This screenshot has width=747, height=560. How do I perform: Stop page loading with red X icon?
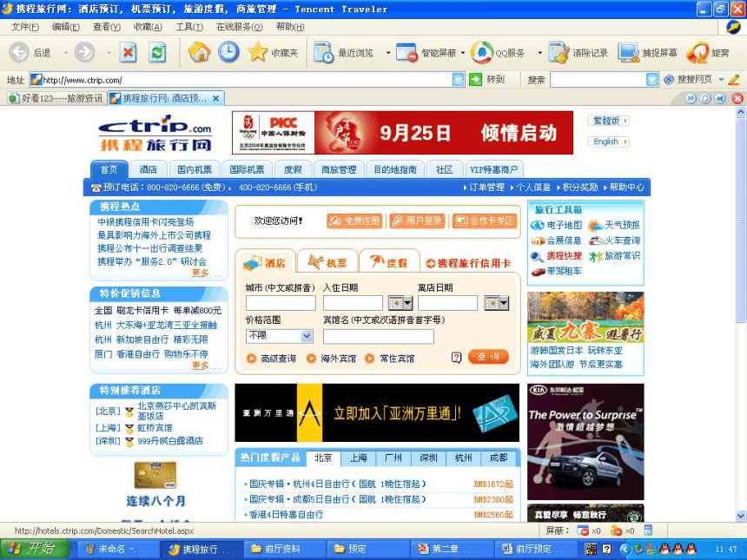click(128, 52)
